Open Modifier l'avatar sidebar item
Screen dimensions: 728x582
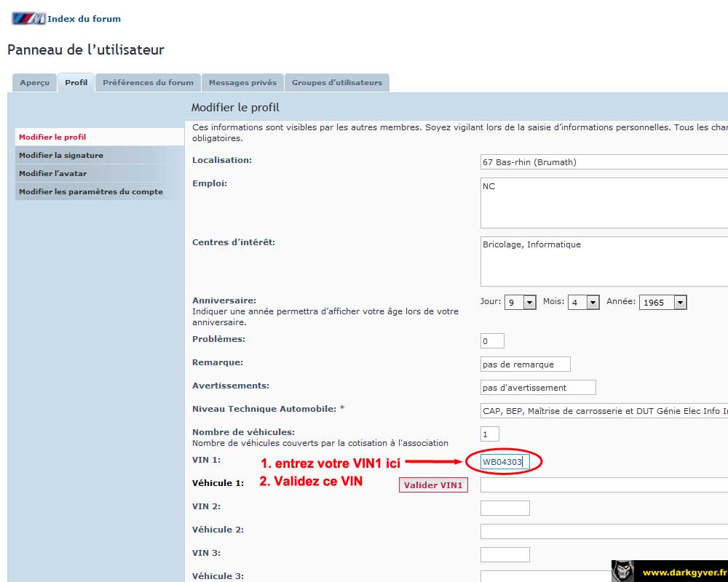coord(99,173)
